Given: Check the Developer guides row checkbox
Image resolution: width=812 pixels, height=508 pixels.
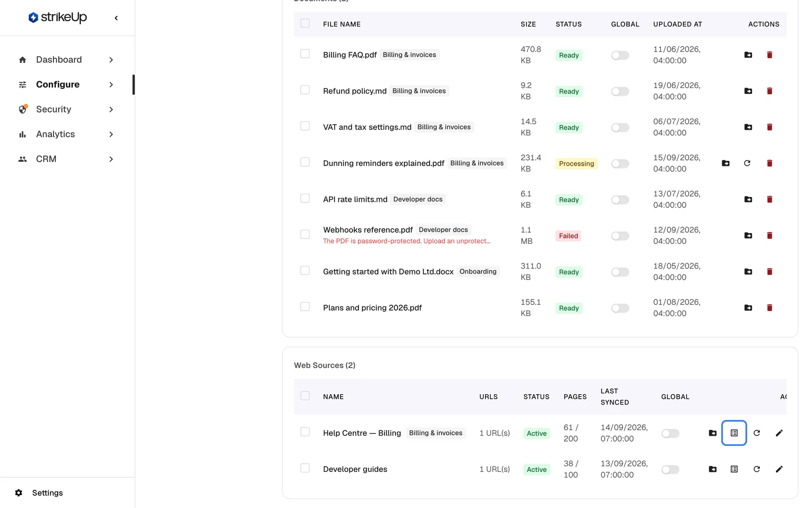Looking at the screenshot, I should coord(305,468).
